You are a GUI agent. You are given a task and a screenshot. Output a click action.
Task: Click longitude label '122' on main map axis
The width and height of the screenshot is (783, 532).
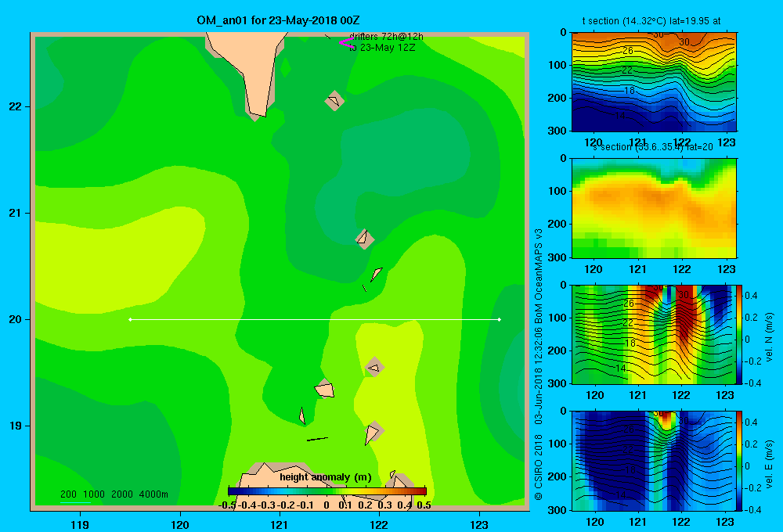pos(379,524)
